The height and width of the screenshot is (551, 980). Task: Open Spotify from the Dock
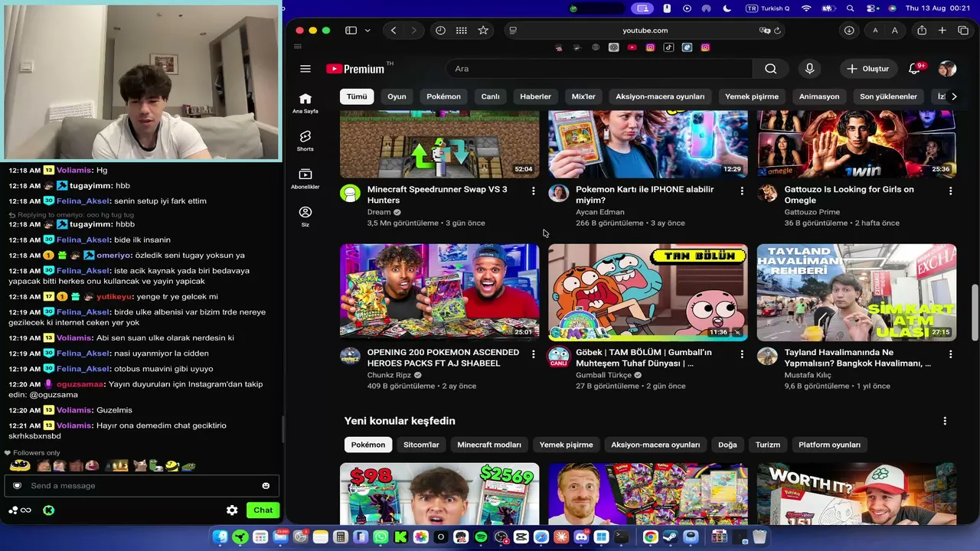tap(481, 537)
